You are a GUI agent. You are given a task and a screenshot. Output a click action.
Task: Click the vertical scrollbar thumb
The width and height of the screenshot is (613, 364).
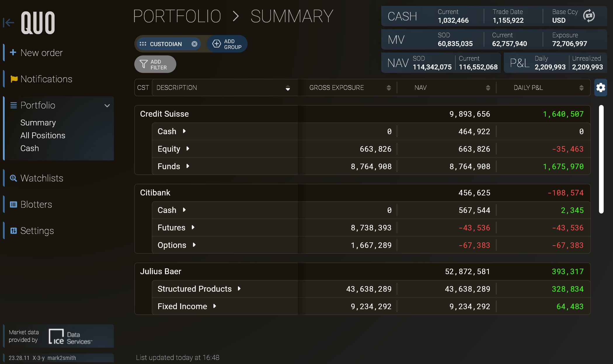(601, 159)
